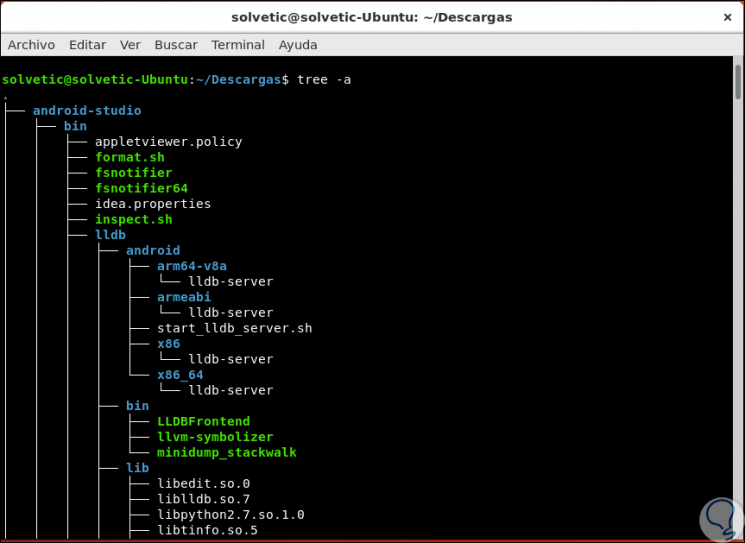Click the vertical scrollbar thumb

pos(738,82)
